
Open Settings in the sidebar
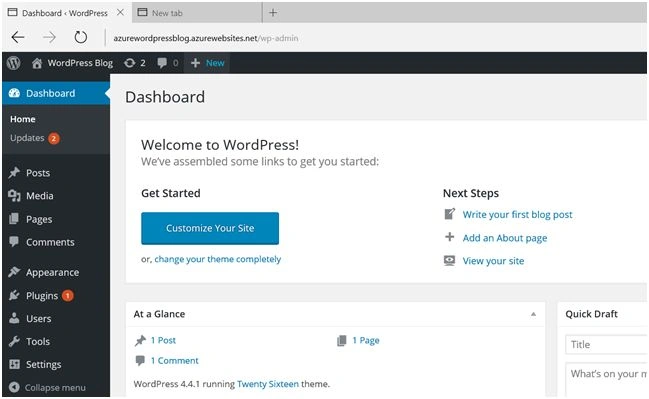[x=35, y=364]
